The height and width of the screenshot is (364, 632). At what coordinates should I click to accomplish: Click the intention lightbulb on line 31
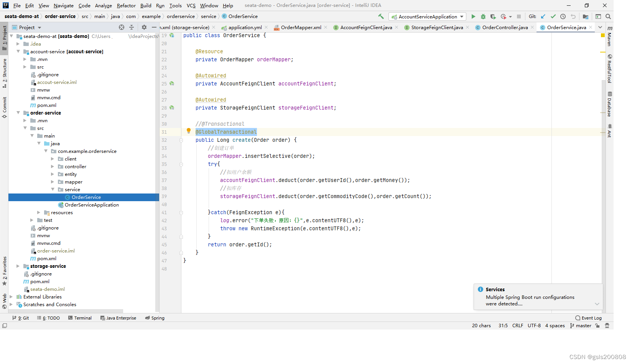point(189,131)
